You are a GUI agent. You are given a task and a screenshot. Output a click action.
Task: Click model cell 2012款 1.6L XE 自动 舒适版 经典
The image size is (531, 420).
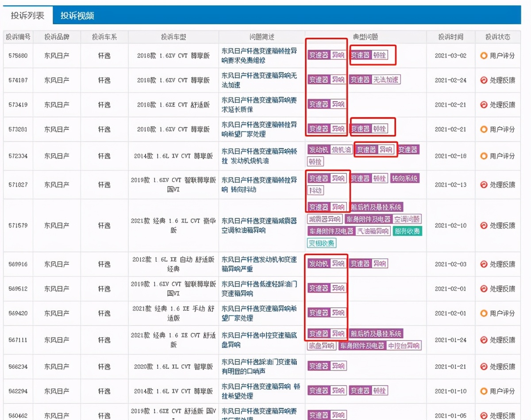click(x=173, y=264)
